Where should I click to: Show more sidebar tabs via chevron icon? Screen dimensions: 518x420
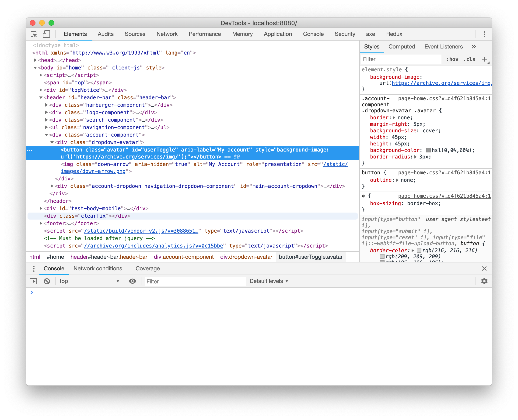(x=474, y=46)
